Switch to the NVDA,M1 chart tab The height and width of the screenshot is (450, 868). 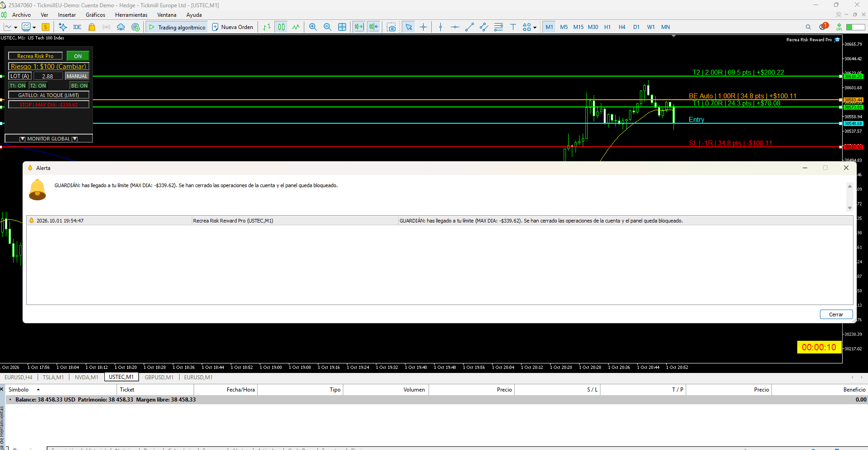[86, 377]
